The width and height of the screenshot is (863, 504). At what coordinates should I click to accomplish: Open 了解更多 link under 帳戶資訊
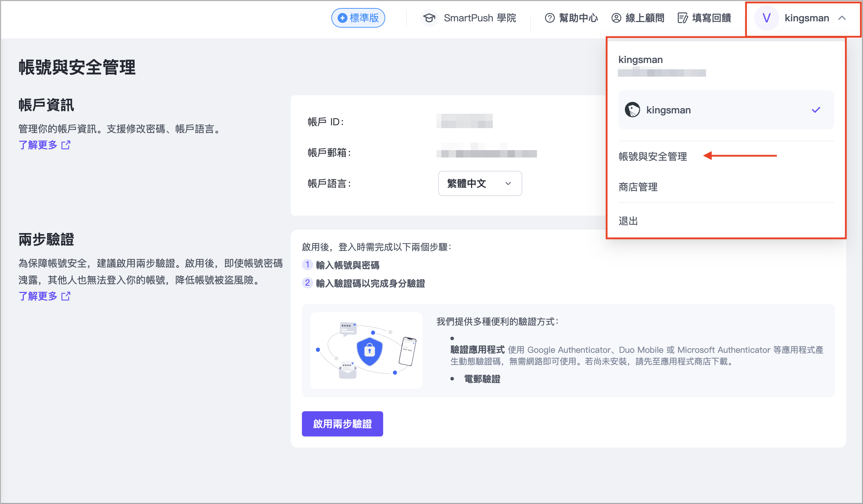(x=38, y=145)
